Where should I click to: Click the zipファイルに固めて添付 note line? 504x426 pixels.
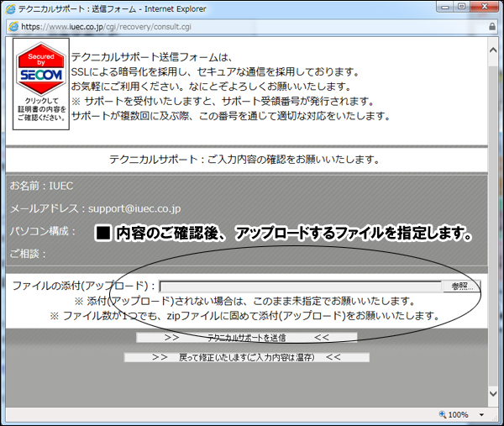click(x=244, y=316)
